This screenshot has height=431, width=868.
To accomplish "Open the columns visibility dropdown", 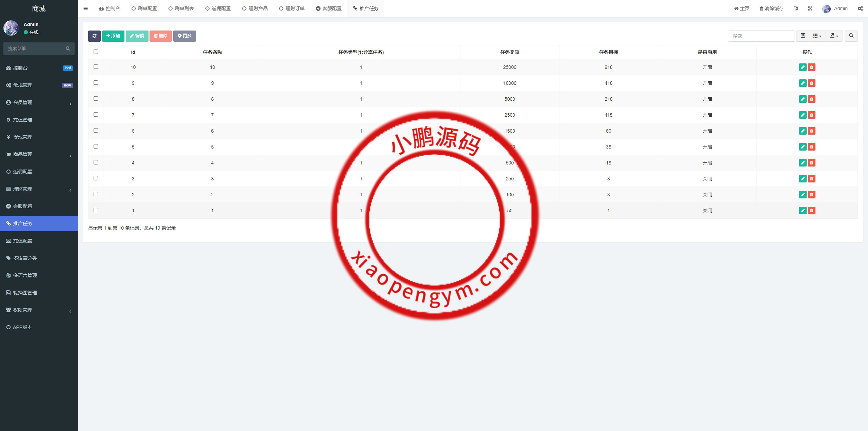I will [x=817, y=36].
